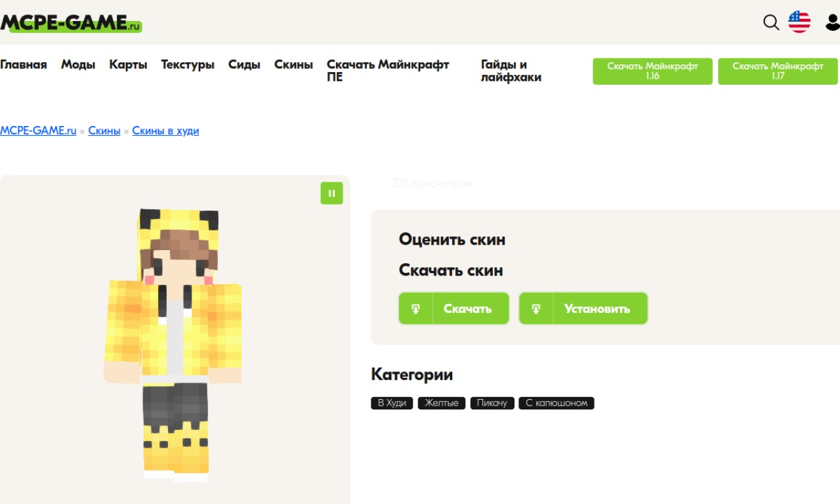840x504 pixels.
Task: Select the В Худи category tag
Action: (392, 403)
